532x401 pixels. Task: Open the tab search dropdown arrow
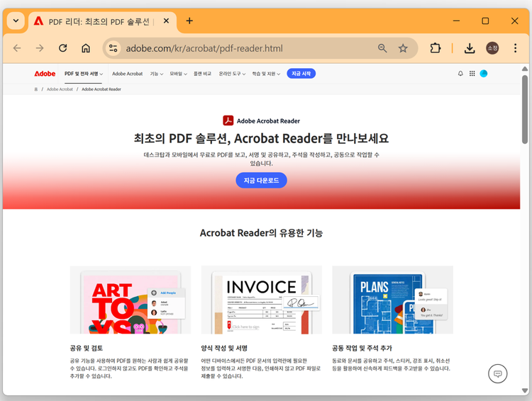(16, 21)
